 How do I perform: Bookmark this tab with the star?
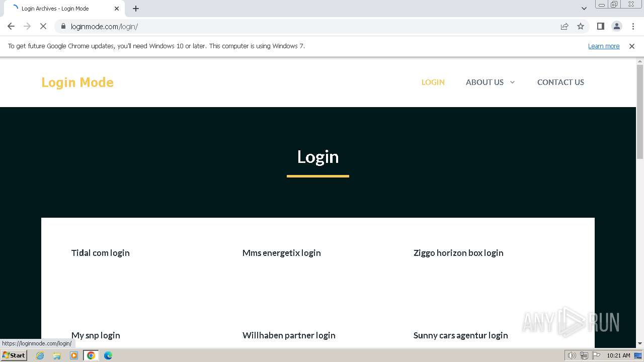581,26
